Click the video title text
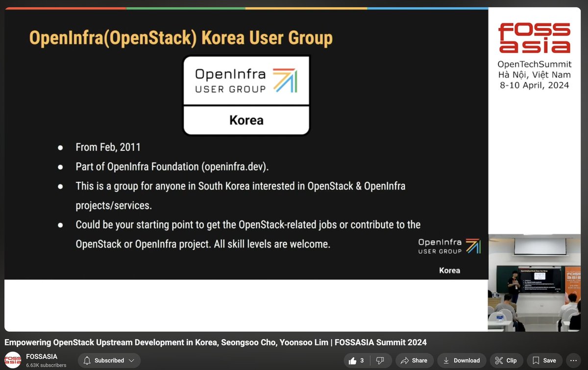The width and height of the screenshot is (588, 370). tap(216, 342)
